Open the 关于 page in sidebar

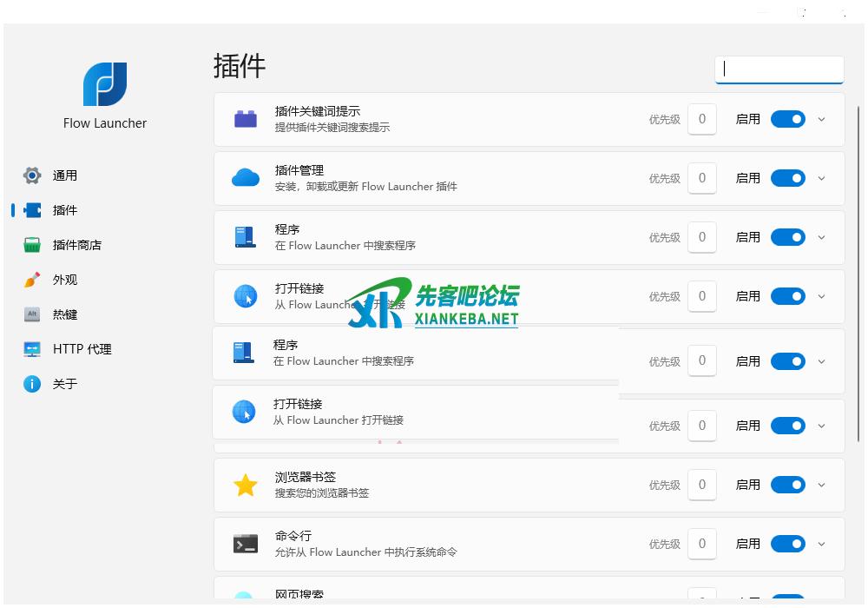64,384
